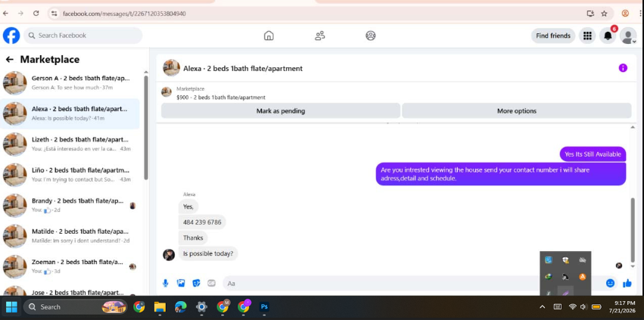Click the browser back arrow
This screenshot has width=644, height=320.
pos(5,14)
